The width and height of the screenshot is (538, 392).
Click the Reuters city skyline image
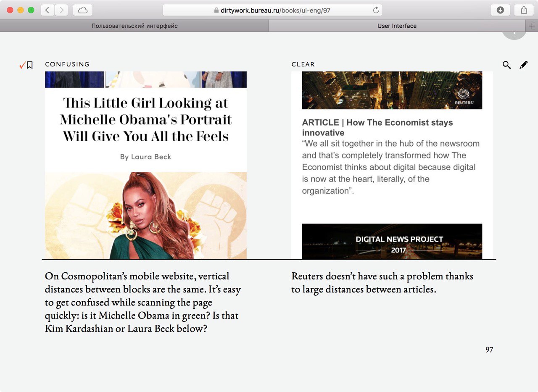392,90
